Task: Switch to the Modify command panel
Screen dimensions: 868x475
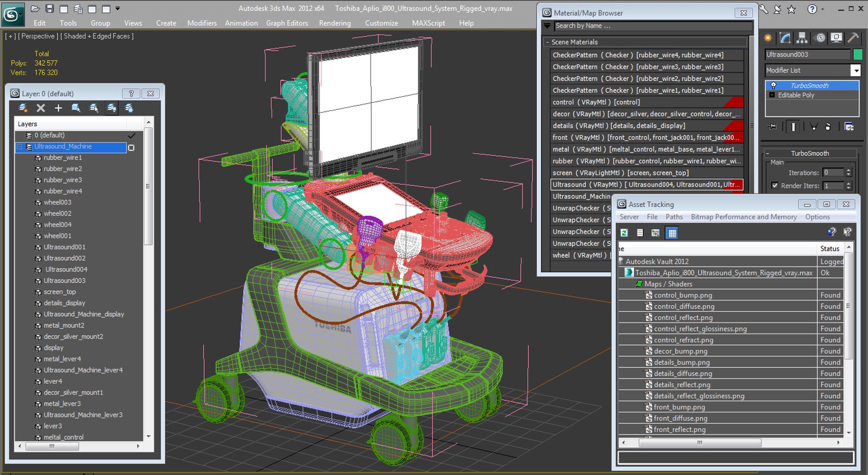Action: (x=785, y=38)
